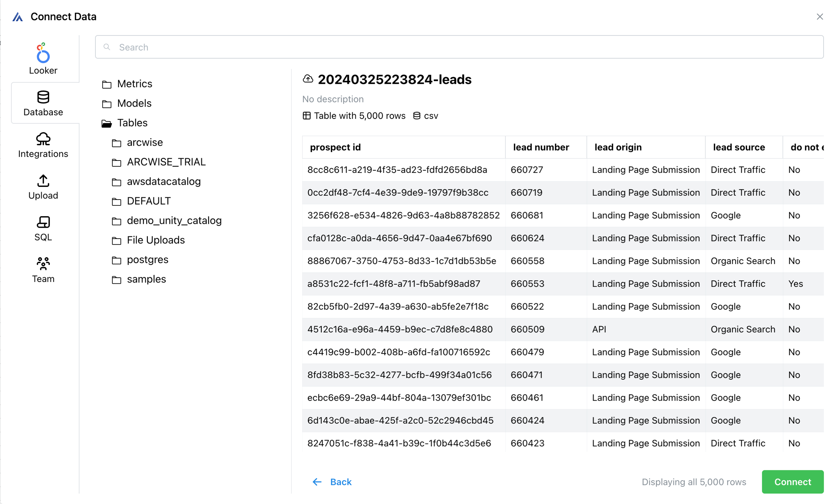This screenshot has height=504, width=833.
Task: Click the cloud upload icon beside table title
Action: [x=308, y=79]
